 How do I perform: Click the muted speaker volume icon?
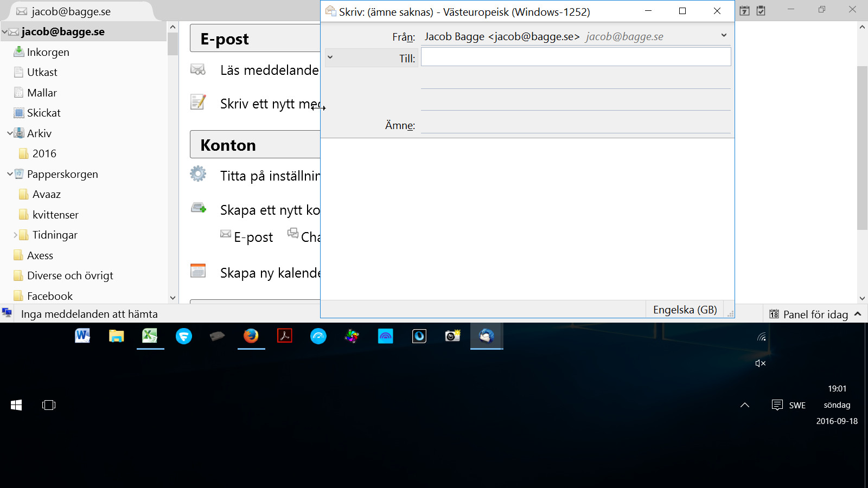click(x=760, y=363)
